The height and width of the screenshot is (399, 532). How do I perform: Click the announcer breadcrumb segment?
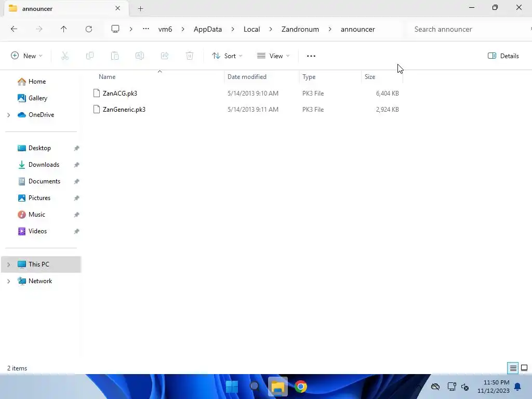point(357,29)
